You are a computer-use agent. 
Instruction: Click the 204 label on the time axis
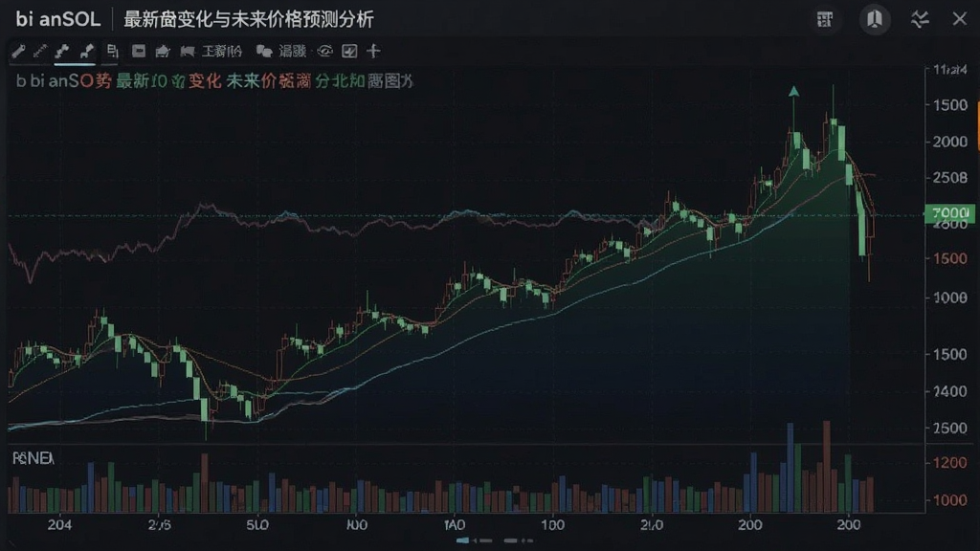[59, 525]
